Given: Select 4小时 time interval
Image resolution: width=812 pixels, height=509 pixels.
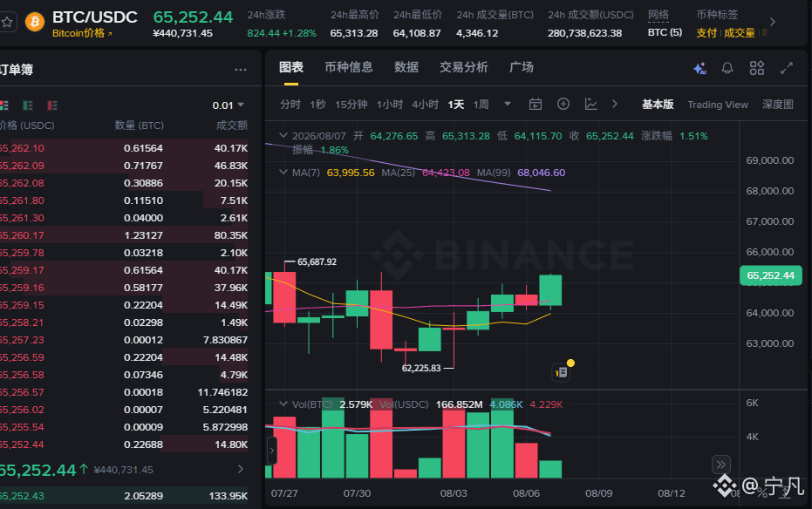Looking at the screenshot, I should click(425, 105).
